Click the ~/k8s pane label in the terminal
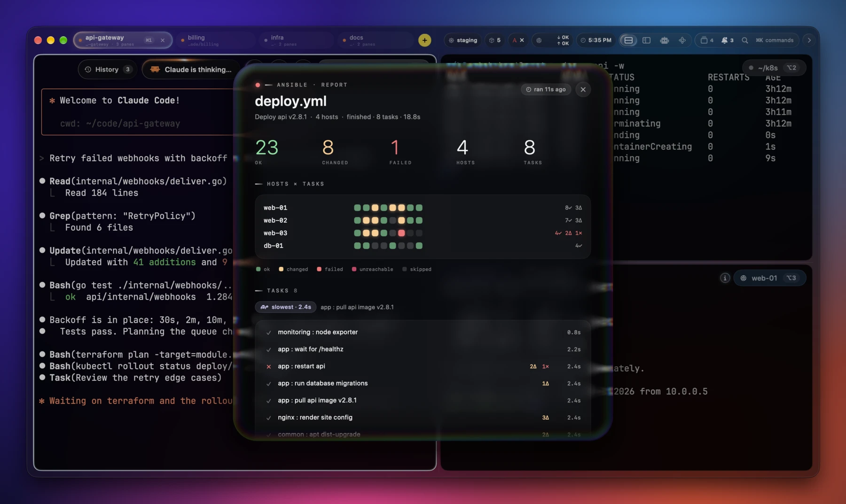 click(x=774, y=68)
